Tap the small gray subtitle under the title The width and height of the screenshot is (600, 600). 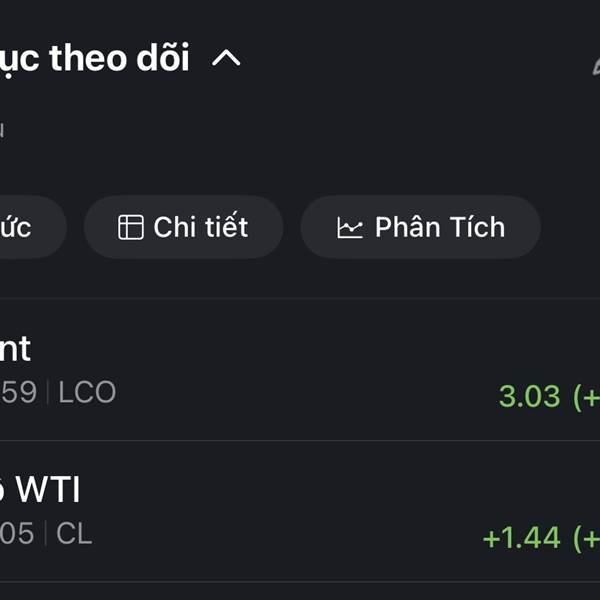point(3,129)
